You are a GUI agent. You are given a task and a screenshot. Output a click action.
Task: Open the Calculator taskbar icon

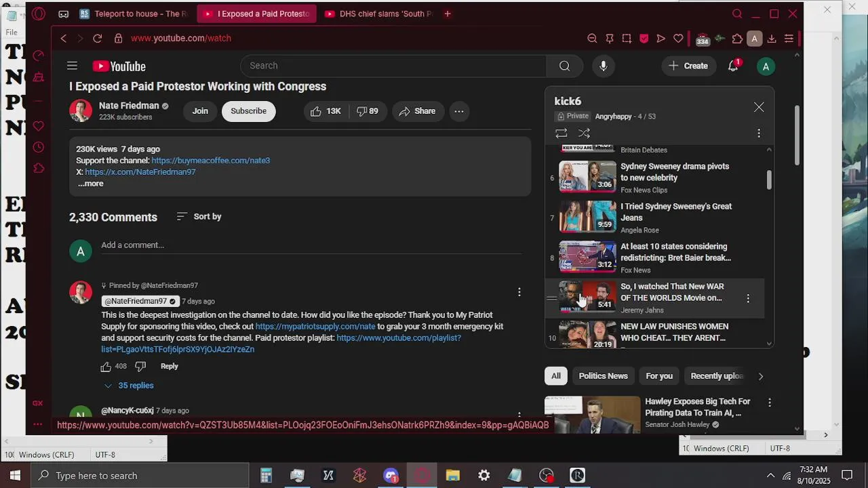tap(266, 475)
